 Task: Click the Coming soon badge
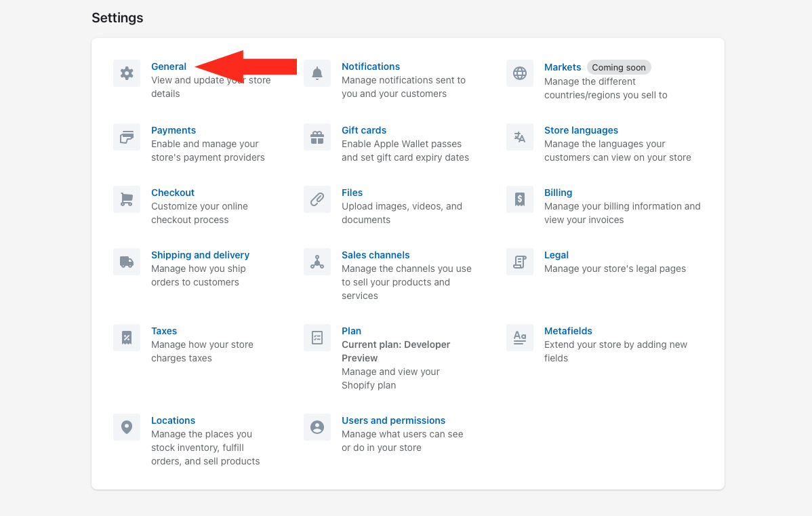tap(619, 67)
